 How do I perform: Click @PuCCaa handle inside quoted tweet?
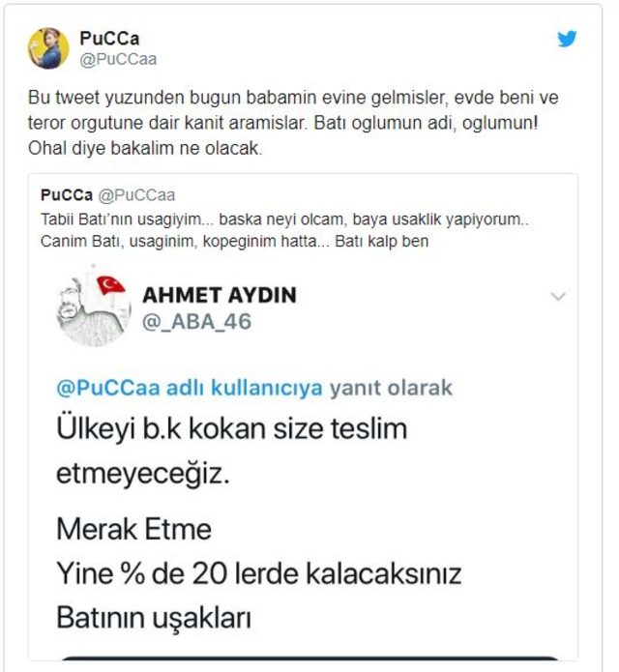[x=136, y=195]
